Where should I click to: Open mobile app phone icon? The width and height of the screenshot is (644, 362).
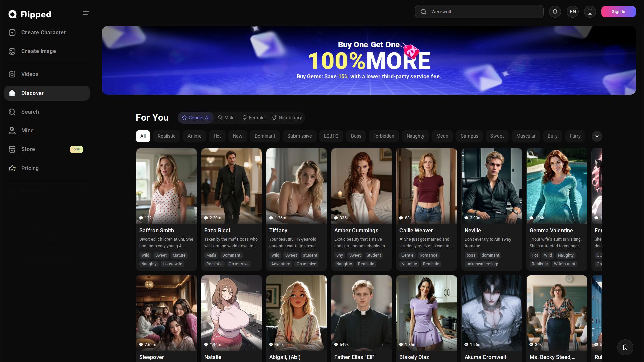pyautogui.click(x=590, y=12)
